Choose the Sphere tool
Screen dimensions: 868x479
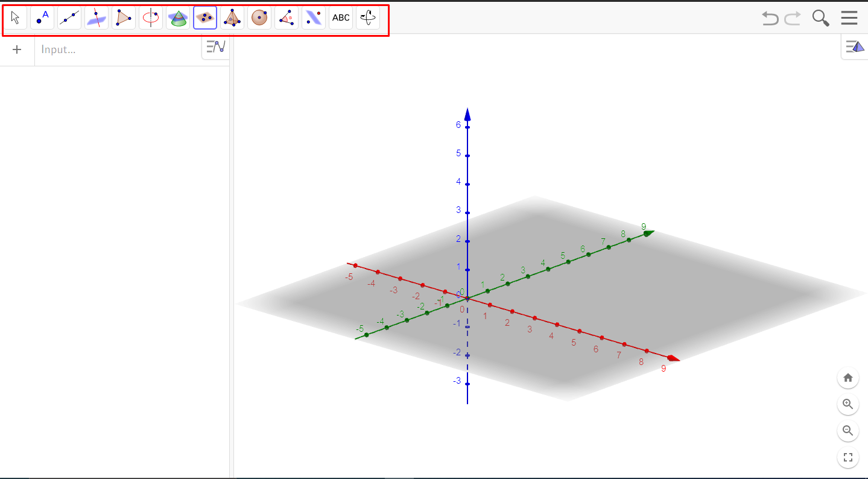tap(259, 17)
